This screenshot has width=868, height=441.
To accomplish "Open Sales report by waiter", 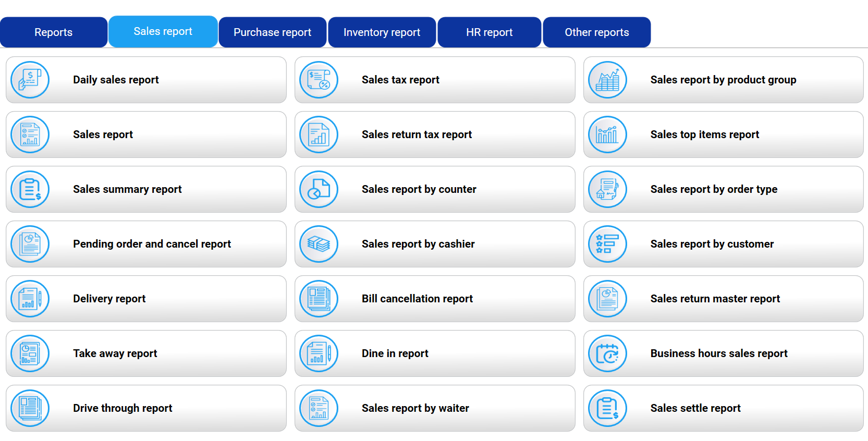I will pos(415,408).
